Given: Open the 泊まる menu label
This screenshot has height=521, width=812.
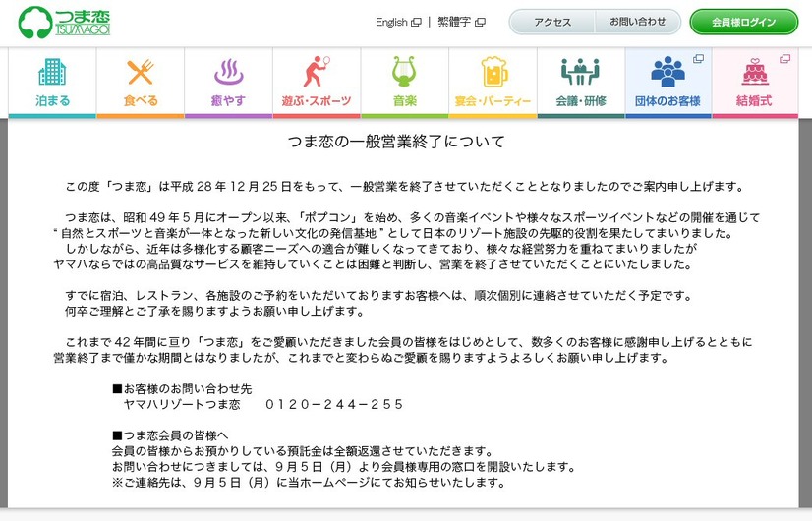Looking at the screenshot, I should [x=52, y=101].
